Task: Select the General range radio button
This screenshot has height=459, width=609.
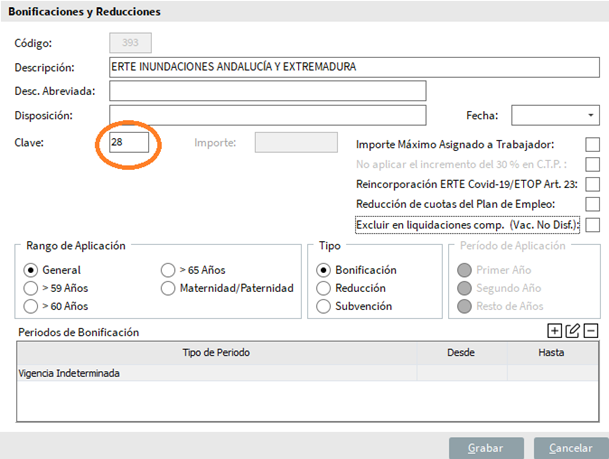Action: click(31, 270)
